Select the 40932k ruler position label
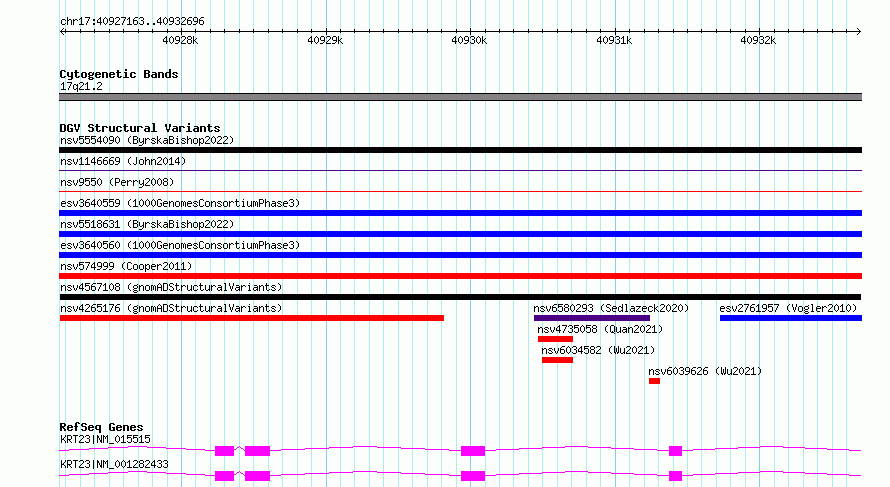This screenshot has width=890, height=487. (x=758, y=40)
